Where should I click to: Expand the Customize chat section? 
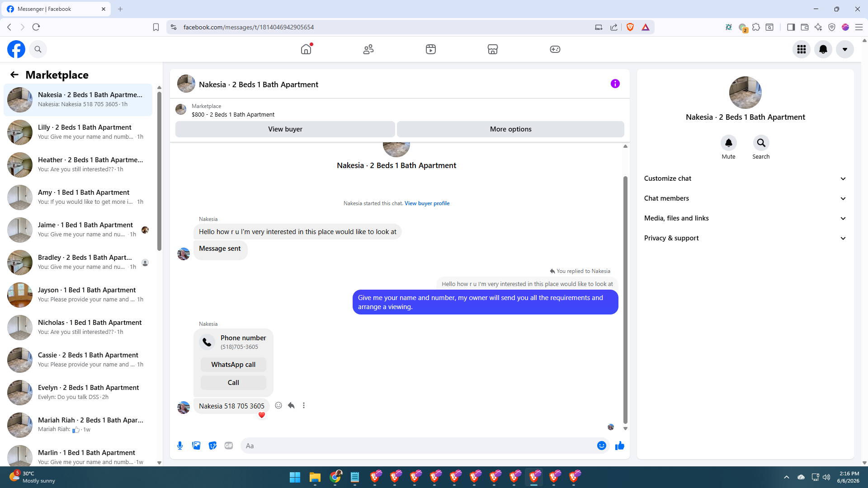pos(745,178)
